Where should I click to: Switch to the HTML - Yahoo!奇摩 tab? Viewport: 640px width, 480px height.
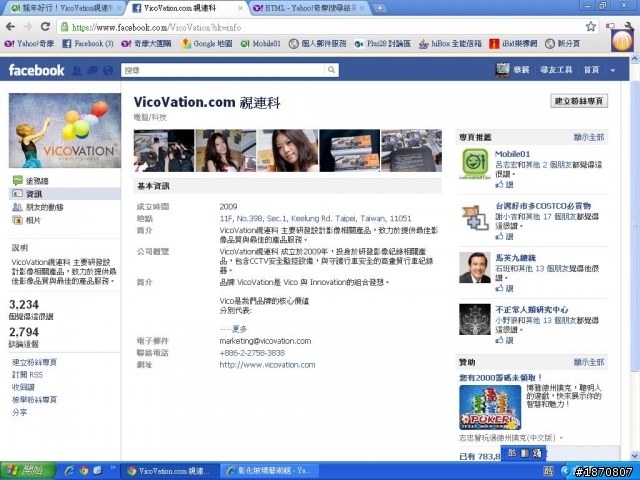308,8
